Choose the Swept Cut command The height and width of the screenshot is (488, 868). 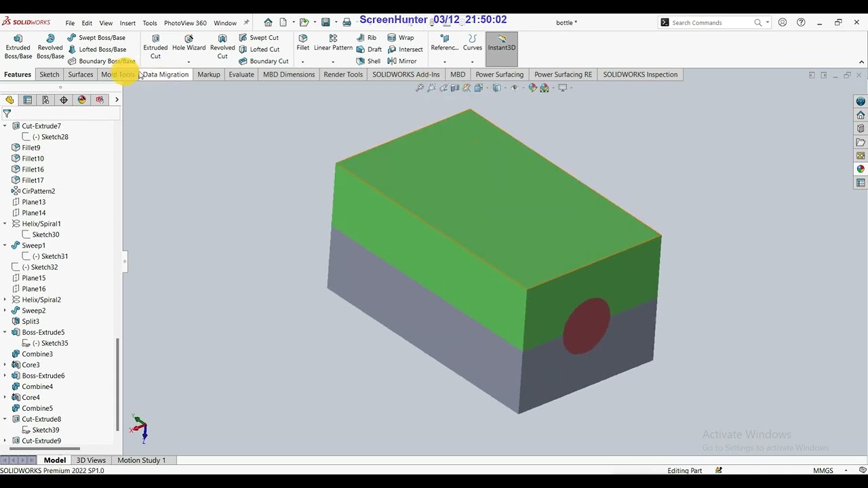point(258,38)
